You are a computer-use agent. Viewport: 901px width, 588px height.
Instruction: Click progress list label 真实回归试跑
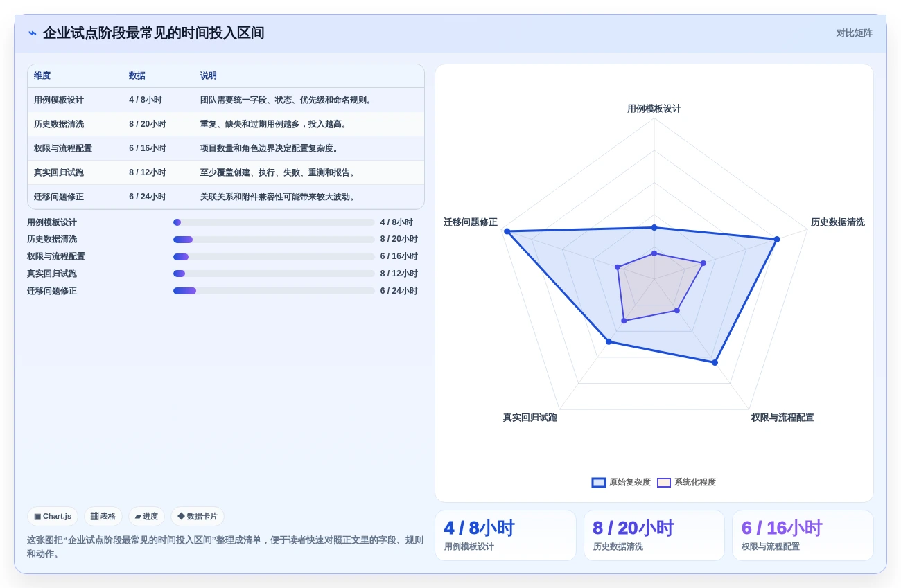[52, 274]
